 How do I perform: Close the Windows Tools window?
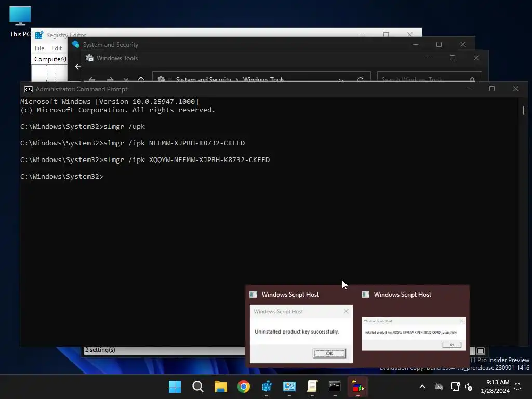point(476,58)
